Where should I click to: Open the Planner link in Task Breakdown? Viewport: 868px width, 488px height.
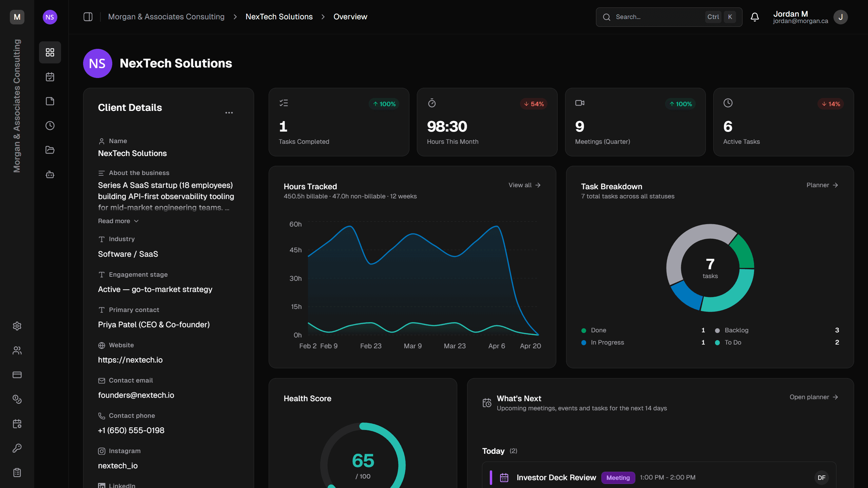(822, 185)
